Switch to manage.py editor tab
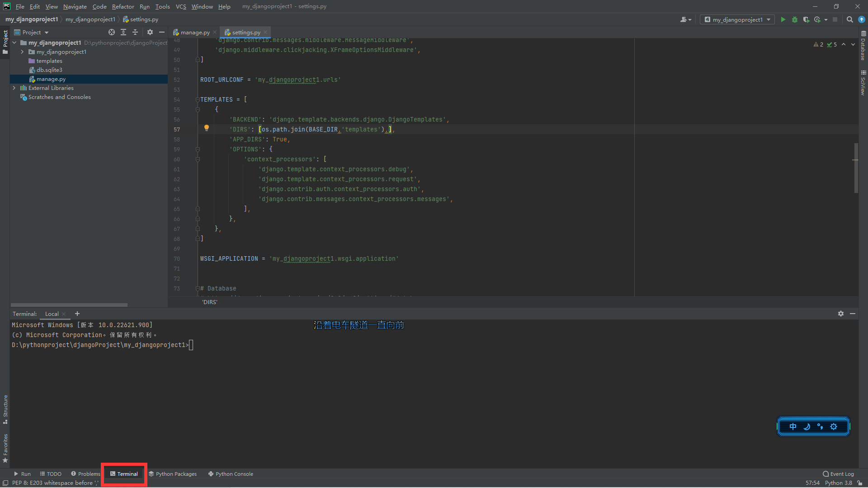Screen dimensions: 868x488 pos(195,33)
